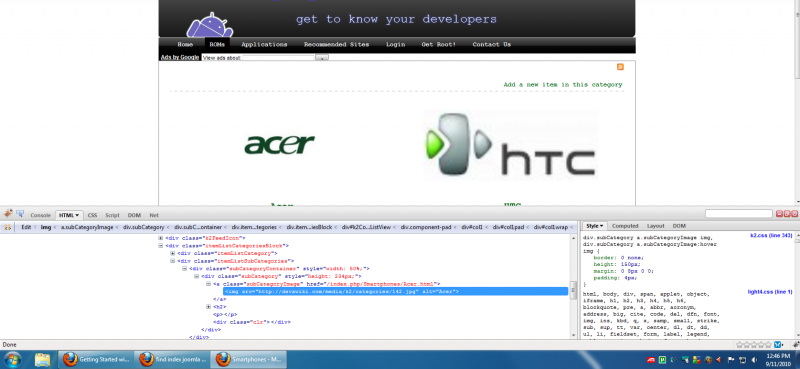Screen dimensions: 800x369
Task: Collapse the subCategoryContainer div node
Action: coord(185,268)
